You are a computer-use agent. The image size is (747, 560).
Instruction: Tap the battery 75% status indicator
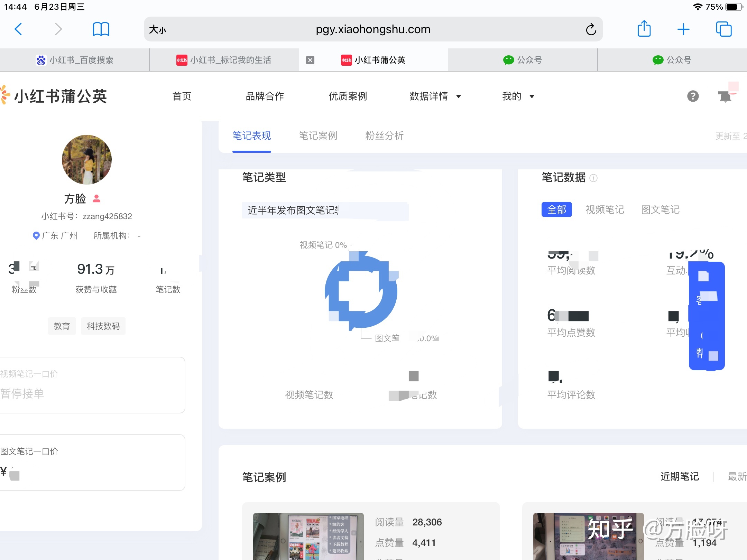point(724,7)
